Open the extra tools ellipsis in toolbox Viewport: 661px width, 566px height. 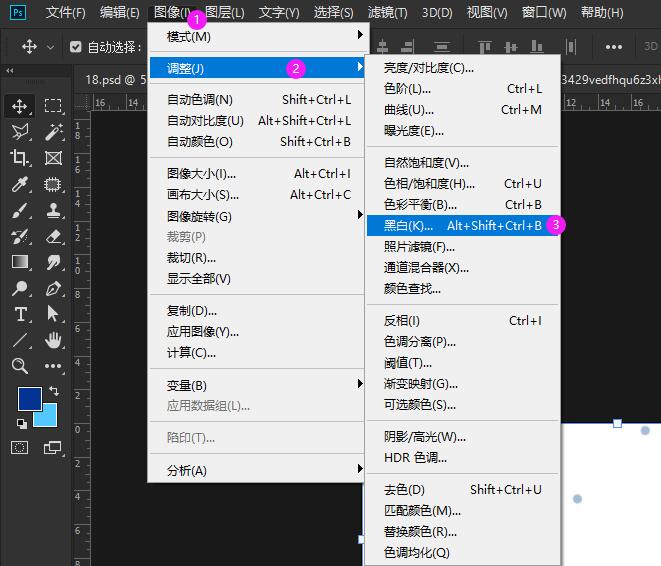53,366
